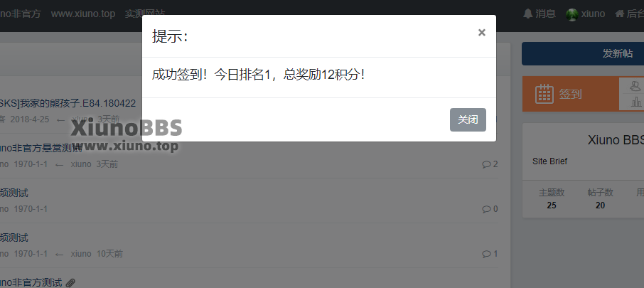Click the xiuno user avatar icon
The width and height of the screenshot is (644, 288).
[x=571, y=14]
